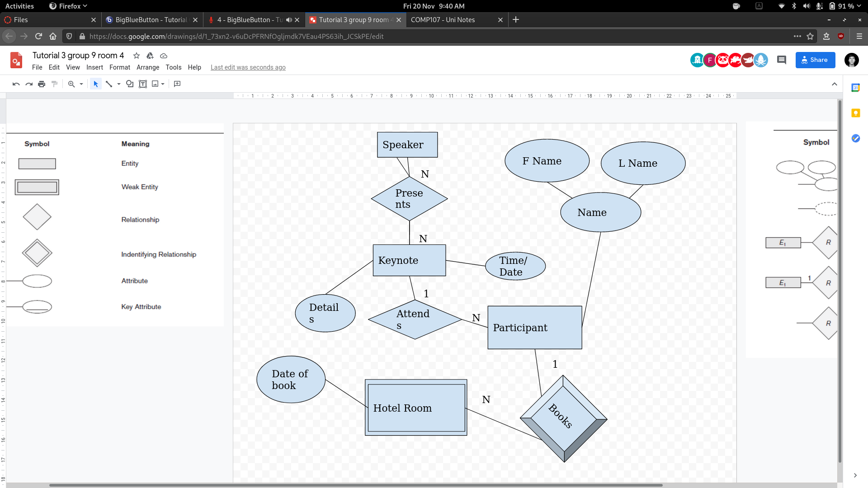
Task: Expand the line type dropdown
Action: (x=119, y=84)
